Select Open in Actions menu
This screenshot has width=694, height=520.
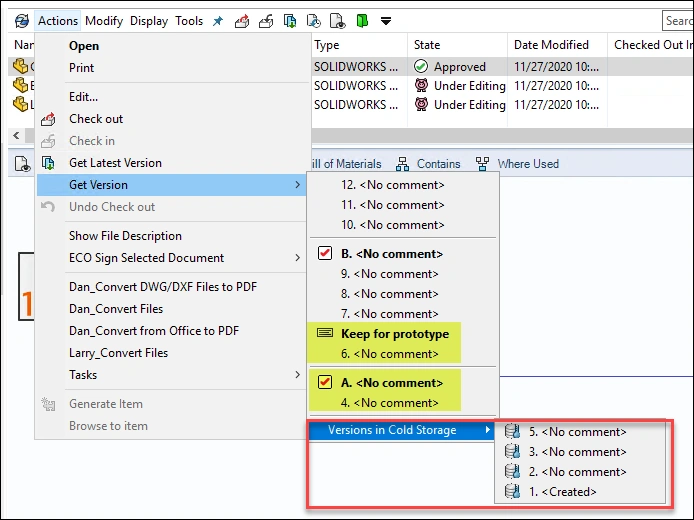coord(84,46)
